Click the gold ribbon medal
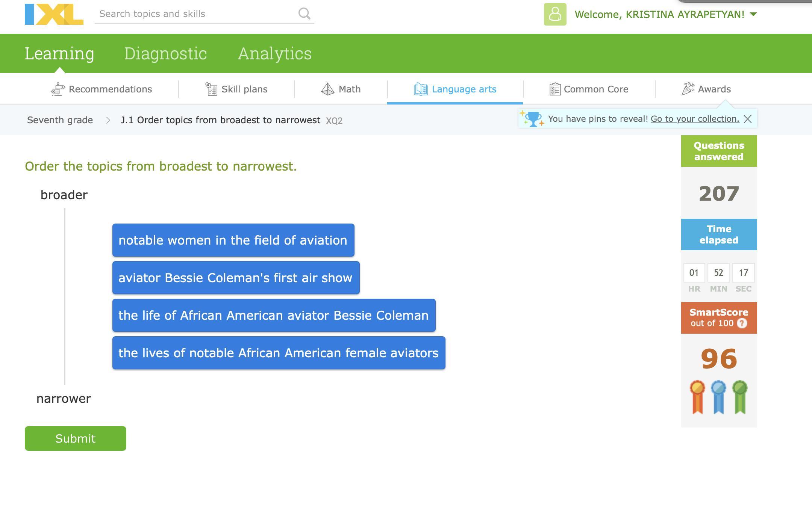Viewport: 812px width, 508px height. click(x=697, y=397)
